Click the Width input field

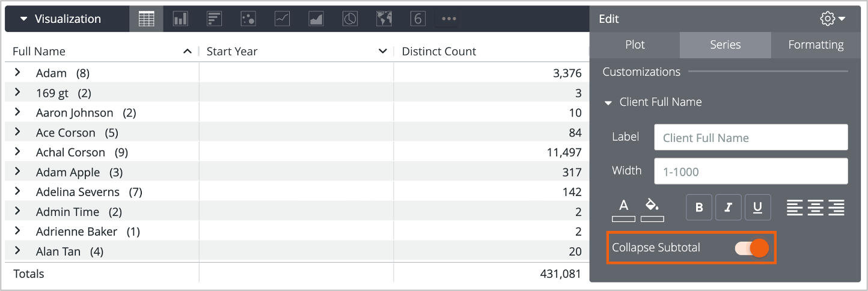click(751, 171)
